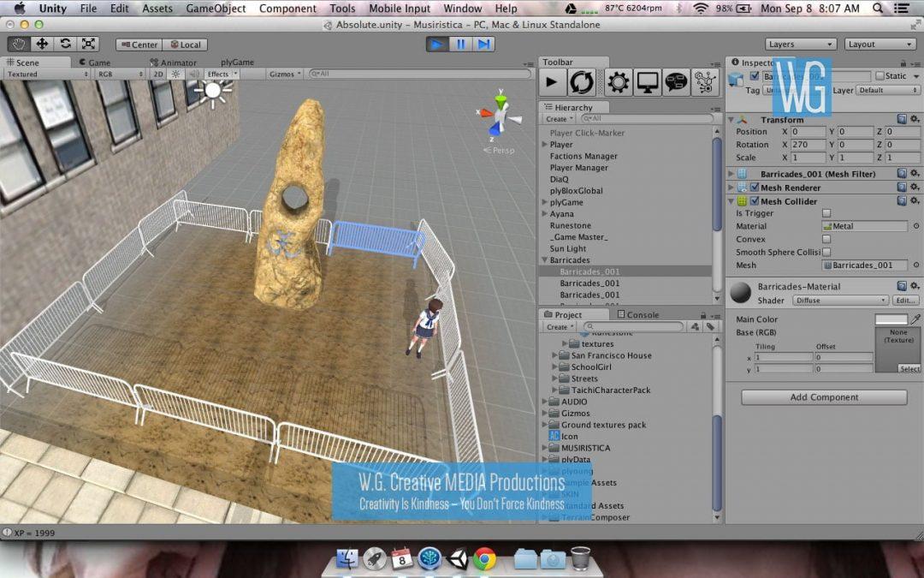Open the Mesh Renderer gear menu

pyautogui.click(x=915, y=188)
